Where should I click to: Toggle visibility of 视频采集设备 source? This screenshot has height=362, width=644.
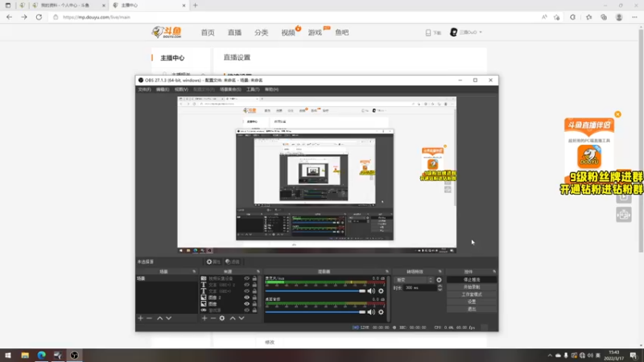(246, 278)
